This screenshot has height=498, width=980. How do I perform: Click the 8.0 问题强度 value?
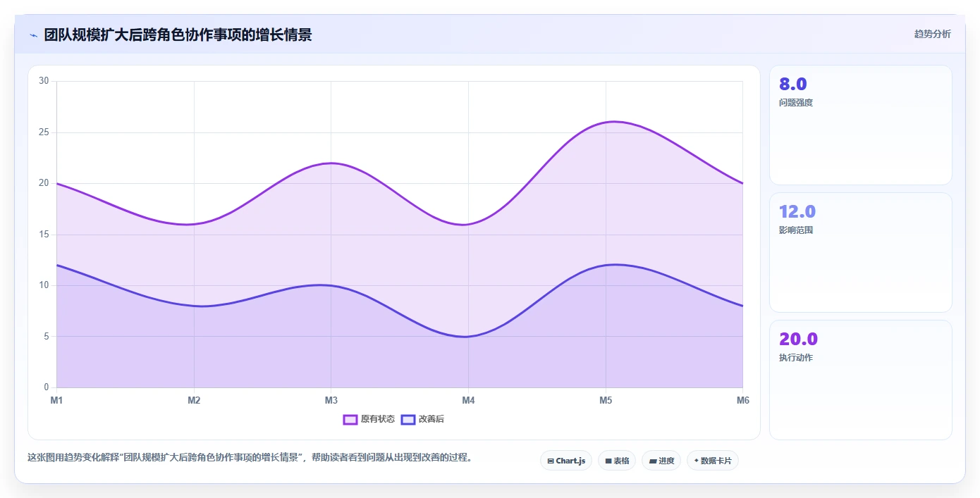click(x=793, y=84)
